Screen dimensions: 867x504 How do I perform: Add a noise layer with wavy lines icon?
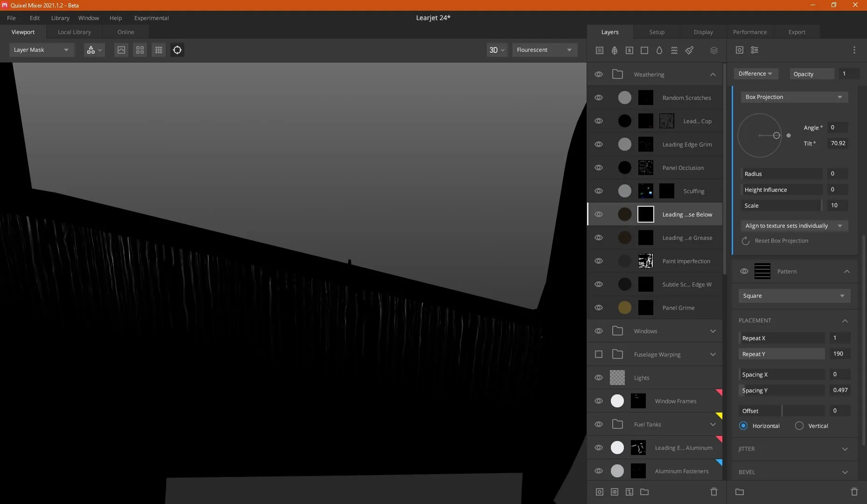(x=674, y=50)
